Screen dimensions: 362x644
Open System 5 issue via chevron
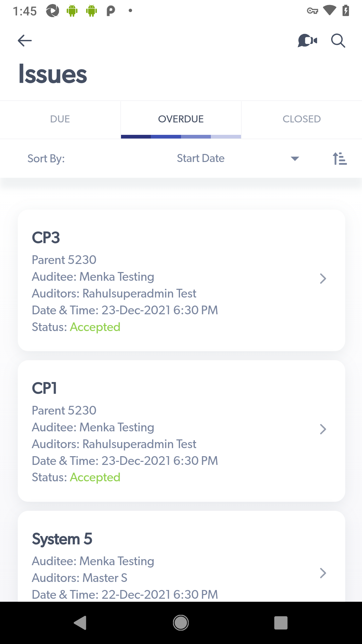coord(323,573)
